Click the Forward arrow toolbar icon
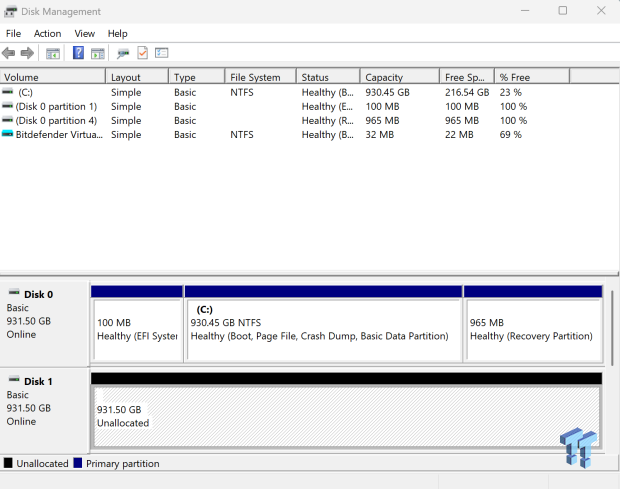The image size is (620, 489). pyautogui.click(x=27, y=53)
